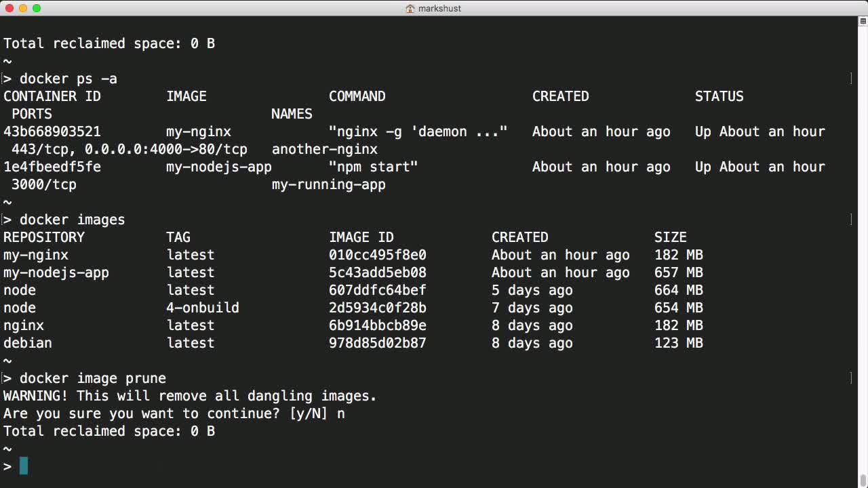The image size is (868, 488).
Task: Click the container name my-running-app
Action: click(x=329, y=184)
